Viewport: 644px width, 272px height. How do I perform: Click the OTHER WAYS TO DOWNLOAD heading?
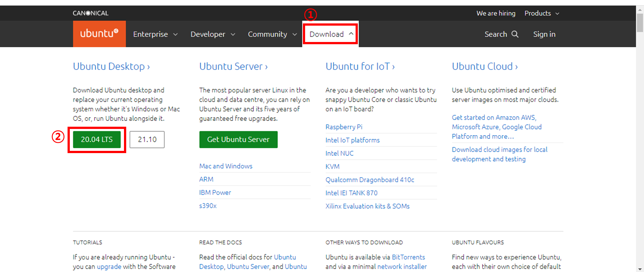pyautogui.click(x=364, y=242)
